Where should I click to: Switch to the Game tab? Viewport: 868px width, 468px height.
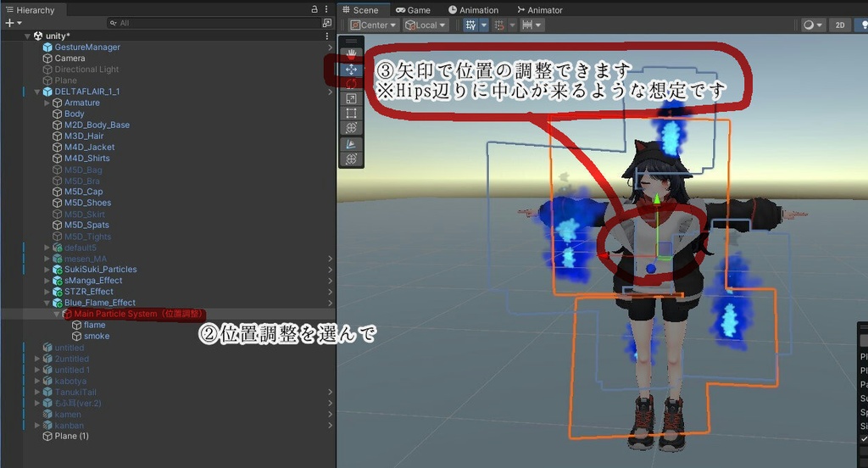coord(413,10)
